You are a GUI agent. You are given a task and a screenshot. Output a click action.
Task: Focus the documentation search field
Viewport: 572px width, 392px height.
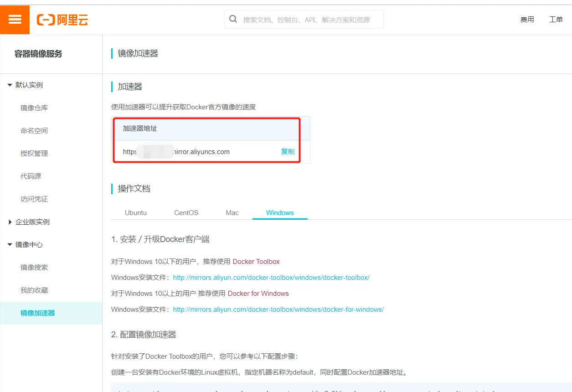point(304,20)
